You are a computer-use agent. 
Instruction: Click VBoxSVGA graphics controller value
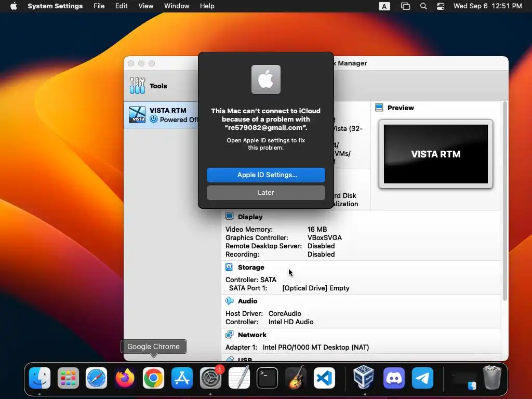click(325, 238)
